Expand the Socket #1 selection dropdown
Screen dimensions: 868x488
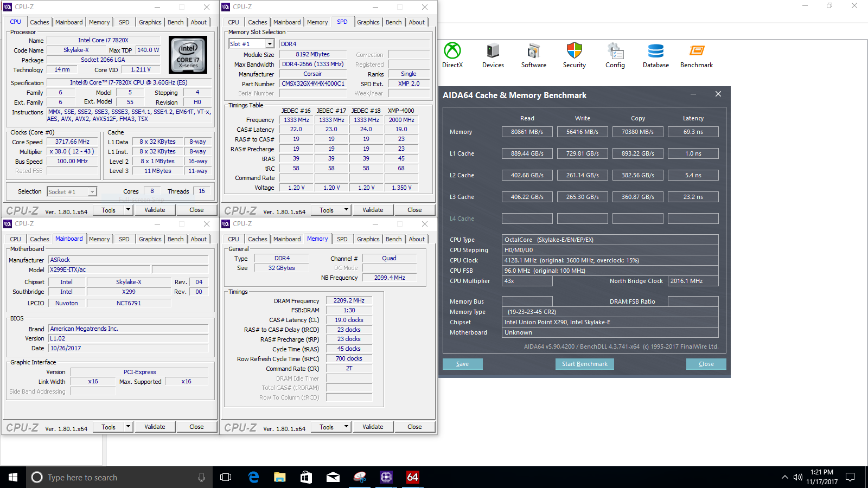coord(92,192)
